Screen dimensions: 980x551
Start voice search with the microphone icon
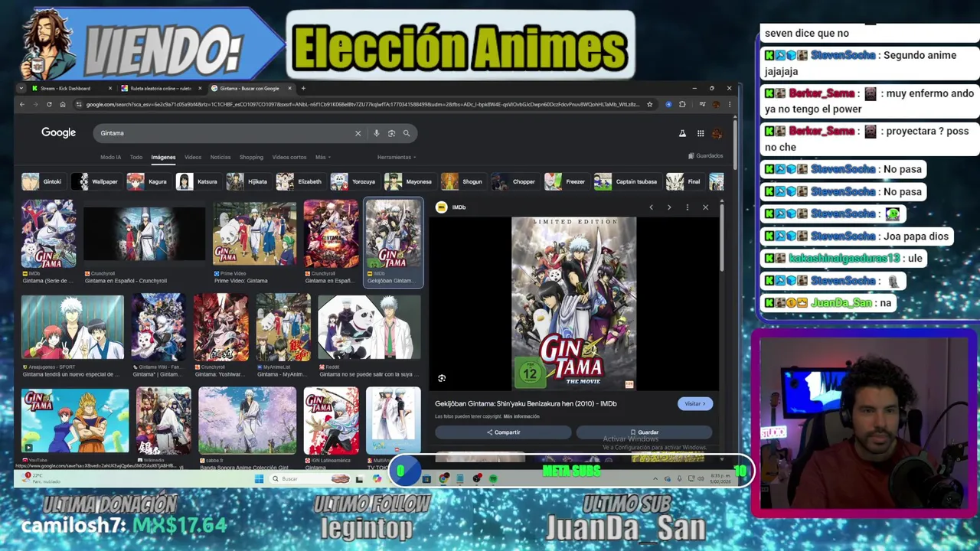click(x=376, y=133)
